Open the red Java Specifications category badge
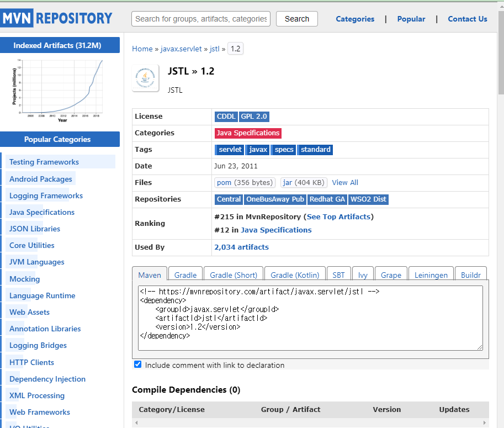Image resolution: width=504 pixels, height=428 pixels. click(x=248, y=133)
